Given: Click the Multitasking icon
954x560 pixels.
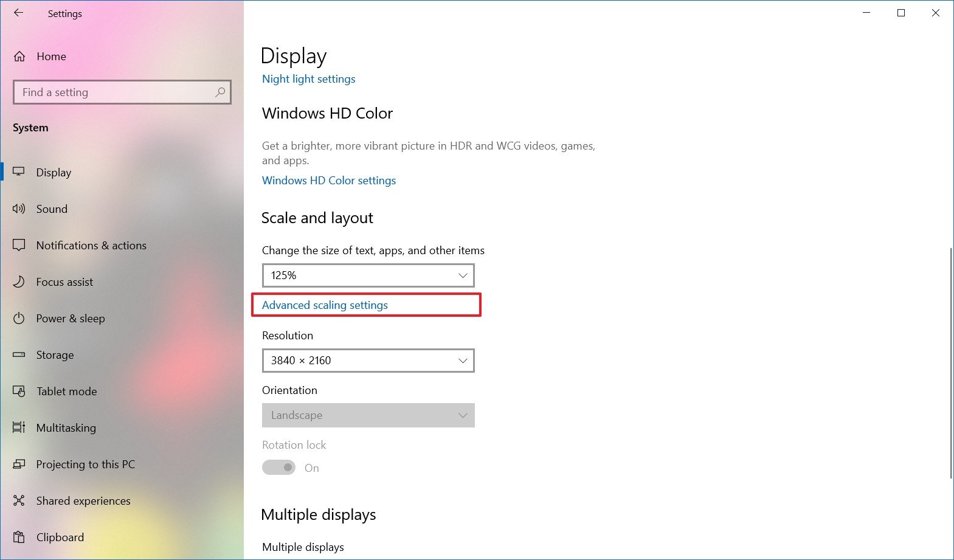Looking at the screenshot, I should click(x=19, y=427).
